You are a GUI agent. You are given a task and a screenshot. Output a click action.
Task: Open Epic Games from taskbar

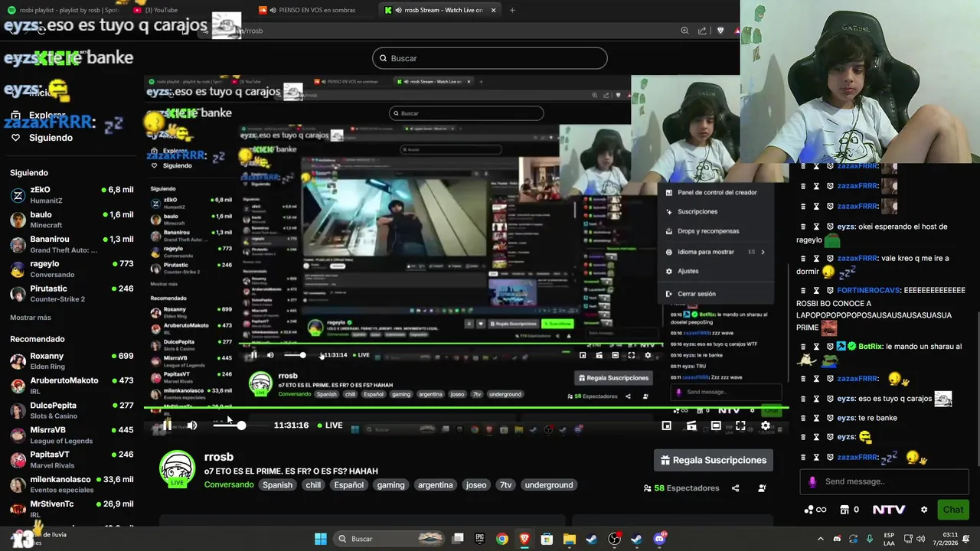[x=480, y=539]
